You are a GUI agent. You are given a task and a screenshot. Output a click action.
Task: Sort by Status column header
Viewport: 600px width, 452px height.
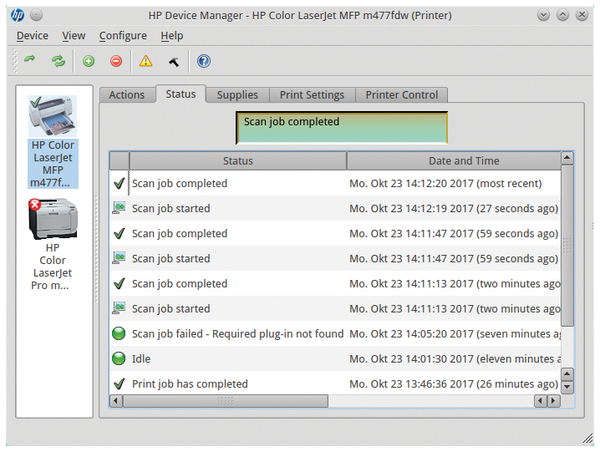pos(238,161)
